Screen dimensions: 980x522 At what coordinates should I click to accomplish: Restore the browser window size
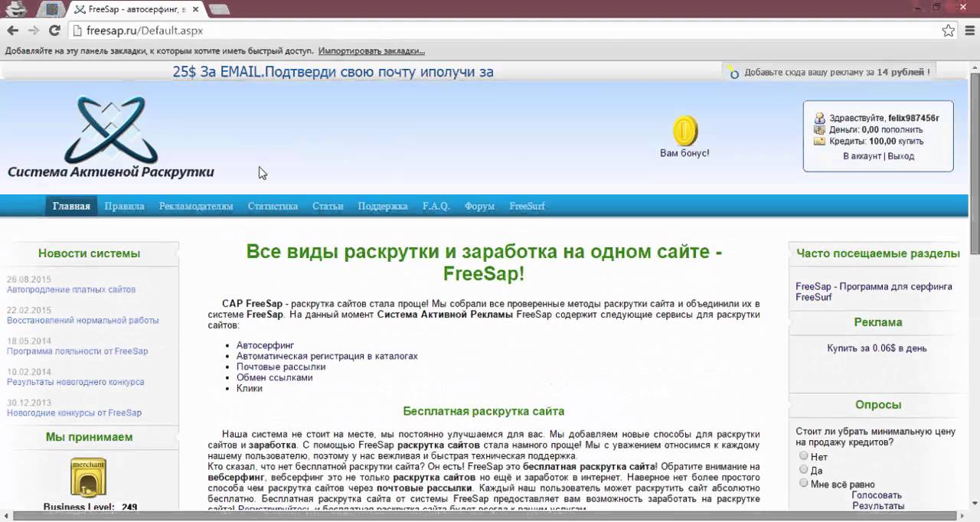936,7
